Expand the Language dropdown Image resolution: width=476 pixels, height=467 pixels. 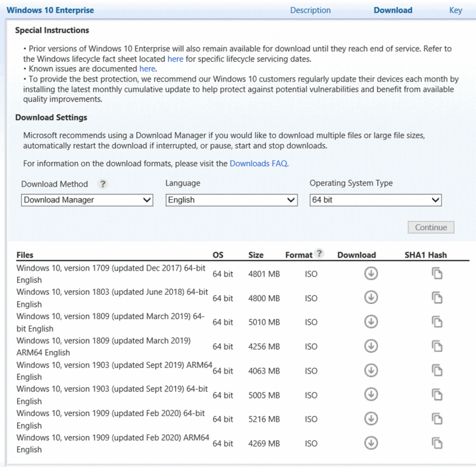click(232, 200)
